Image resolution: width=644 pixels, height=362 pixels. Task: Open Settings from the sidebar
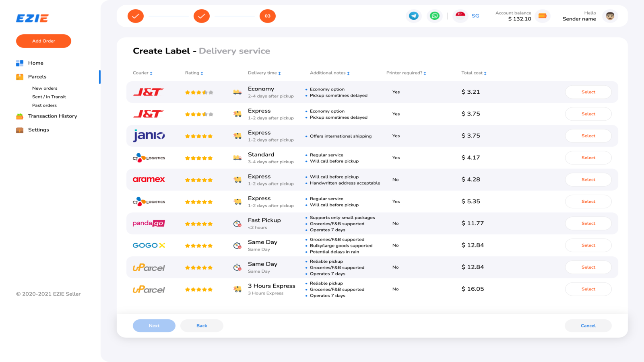(39, 130)
